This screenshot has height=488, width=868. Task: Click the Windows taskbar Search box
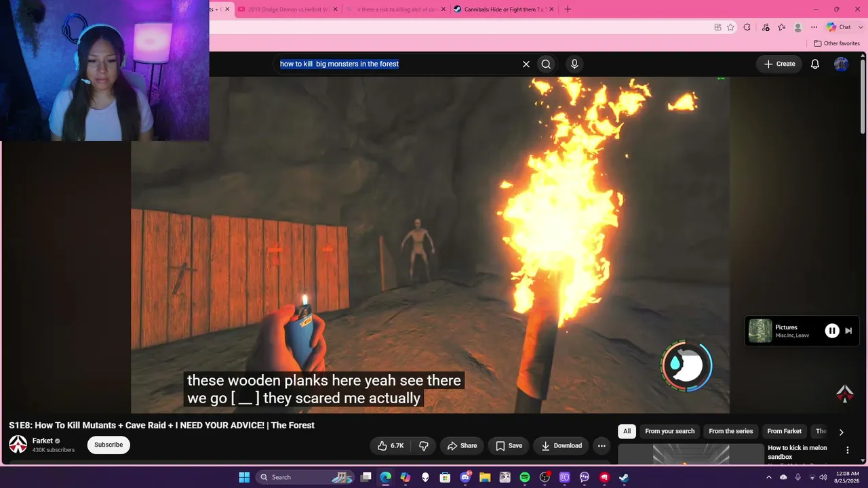[304, 477]
